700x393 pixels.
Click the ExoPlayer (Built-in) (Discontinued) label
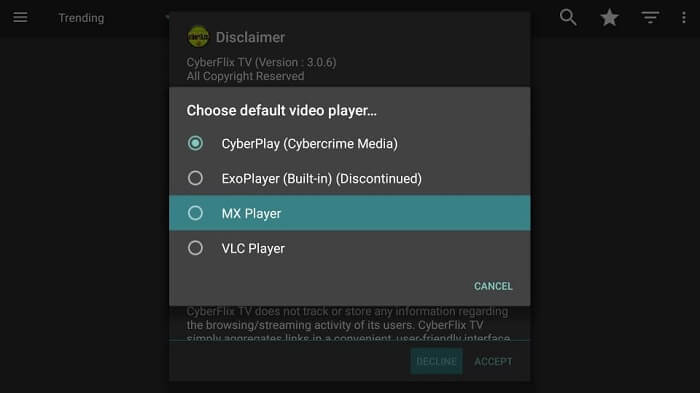pyautogui.click(x=321, y=179)
